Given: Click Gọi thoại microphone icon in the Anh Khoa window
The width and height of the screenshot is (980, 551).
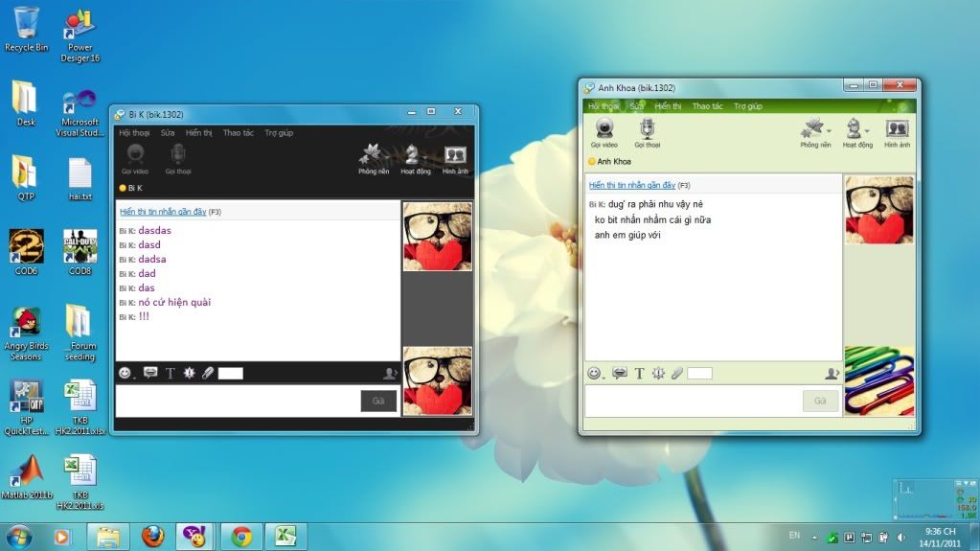Looking at the screenshot, I should 647,132.
